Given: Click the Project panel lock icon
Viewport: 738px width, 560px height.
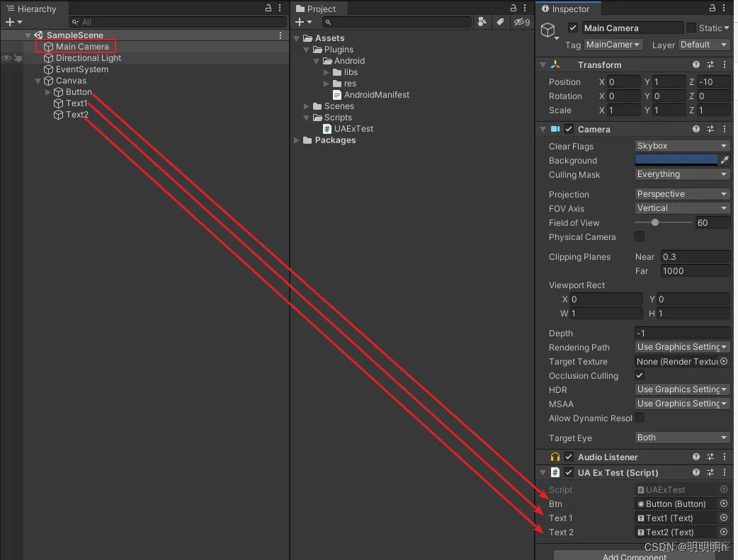Looking at the screenshot, I should (x=513, y=8).
